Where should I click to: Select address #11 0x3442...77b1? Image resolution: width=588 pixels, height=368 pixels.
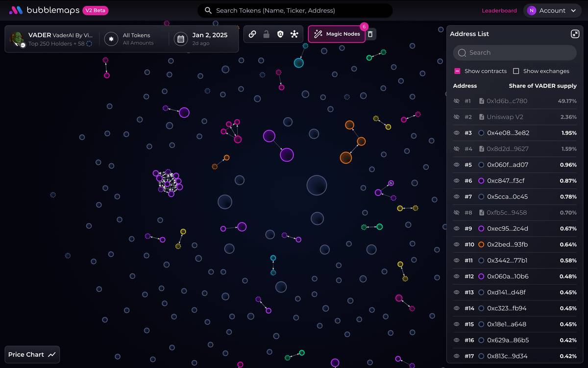point(514,260)
